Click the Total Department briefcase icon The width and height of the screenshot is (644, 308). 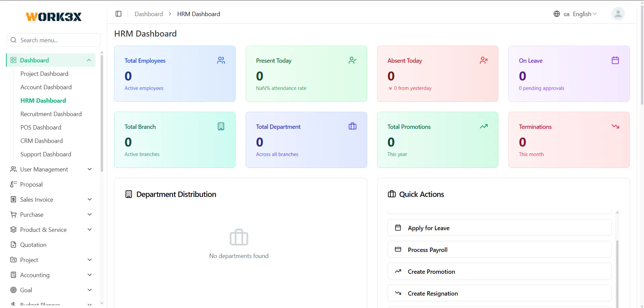352,126
